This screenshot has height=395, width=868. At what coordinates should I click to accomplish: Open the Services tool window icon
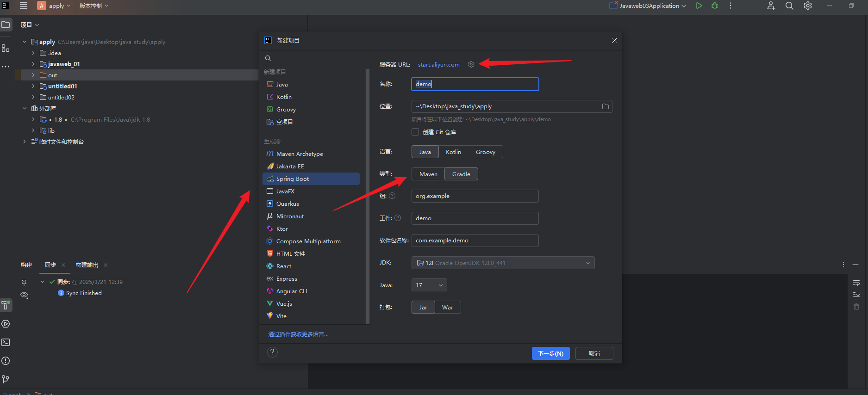(6, 324)
